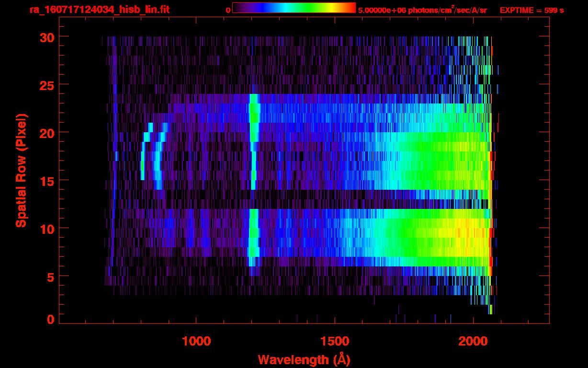
Task: Click the 1500 wavelength tick label
Action: [x=335, y=342]
